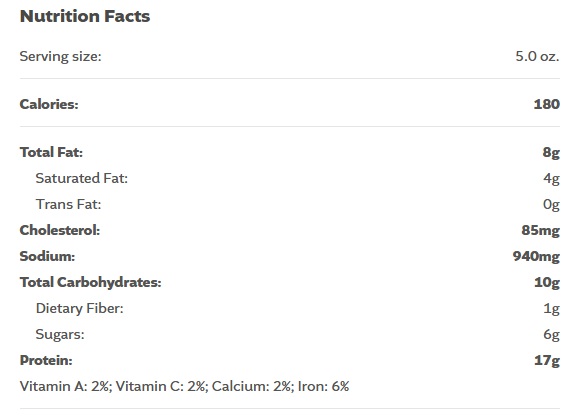Select the 180 calories value

point(547,104)
